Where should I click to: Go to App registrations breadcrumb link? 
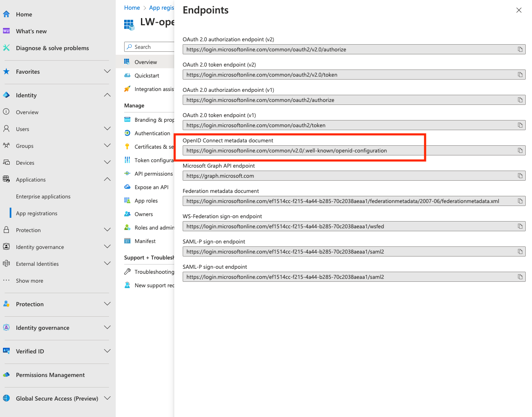point(162,8)
